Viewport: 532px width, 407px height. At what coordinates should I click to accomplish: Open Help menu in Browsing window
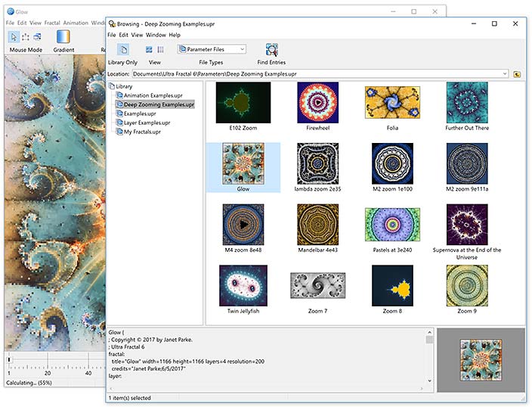175,35
